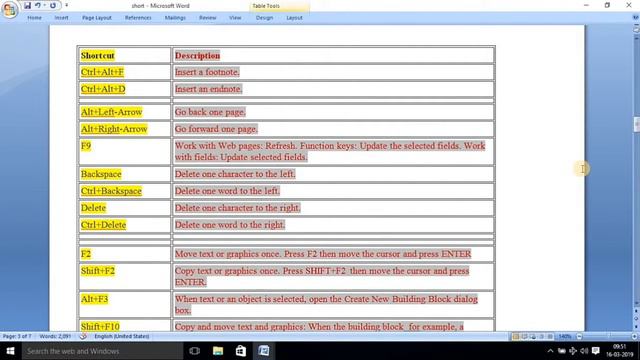Click the Zoom In plus button
Viewport: 640px width, 360px height.
pos(634,337)
